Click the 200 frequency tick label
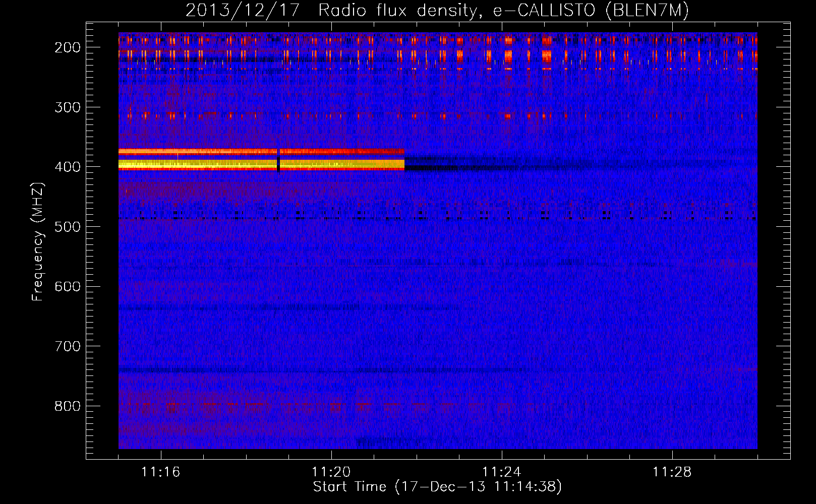The image size is (816, 504). coord(67,47)
